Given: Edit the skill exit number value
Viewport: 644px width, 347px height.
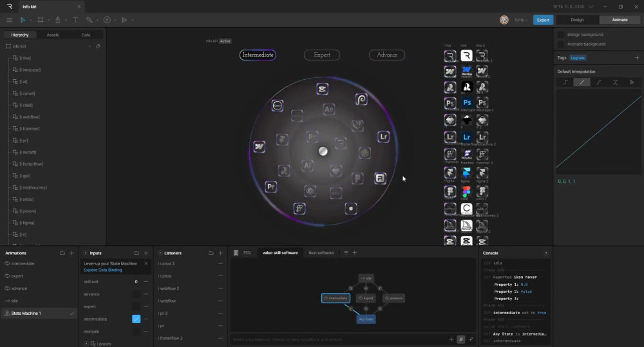Looking at the screenshot, I should [136, 282].
